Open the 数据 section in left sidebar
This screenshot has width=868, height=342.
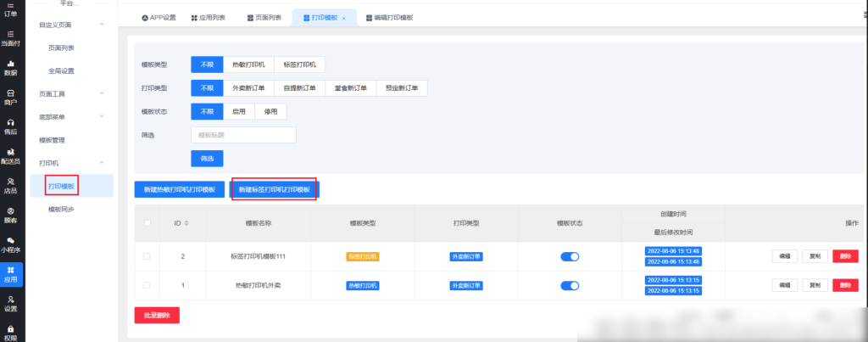[x=10, y=68]
